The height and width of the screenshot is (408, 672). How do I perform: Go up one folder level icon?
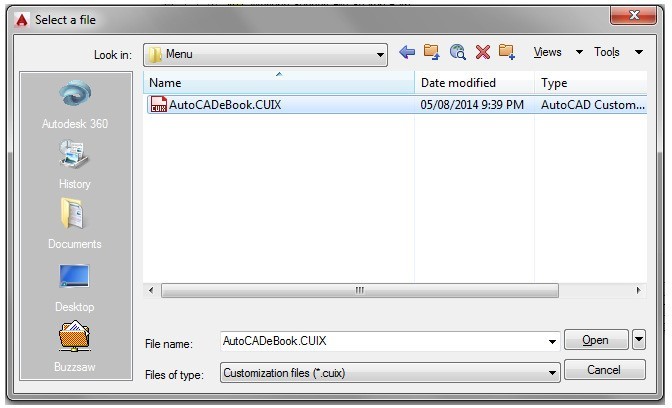point(432,52)
